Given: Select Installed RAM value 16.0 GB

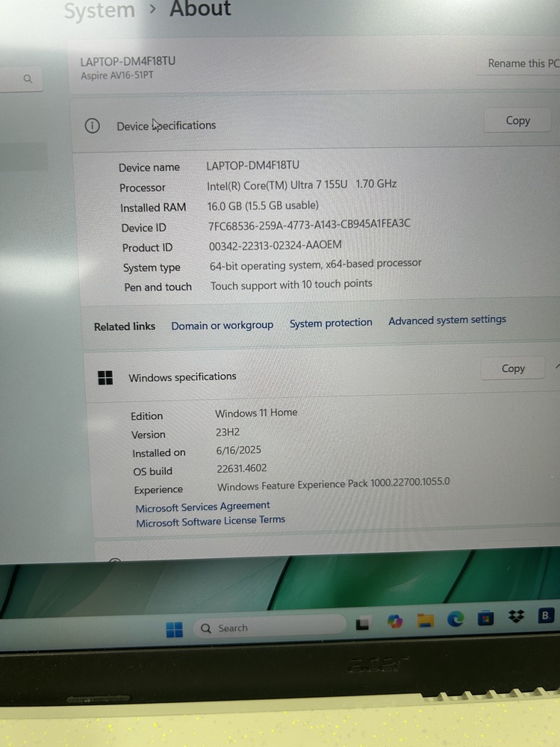Looking at the screenshot, I should tap(263, 205).
